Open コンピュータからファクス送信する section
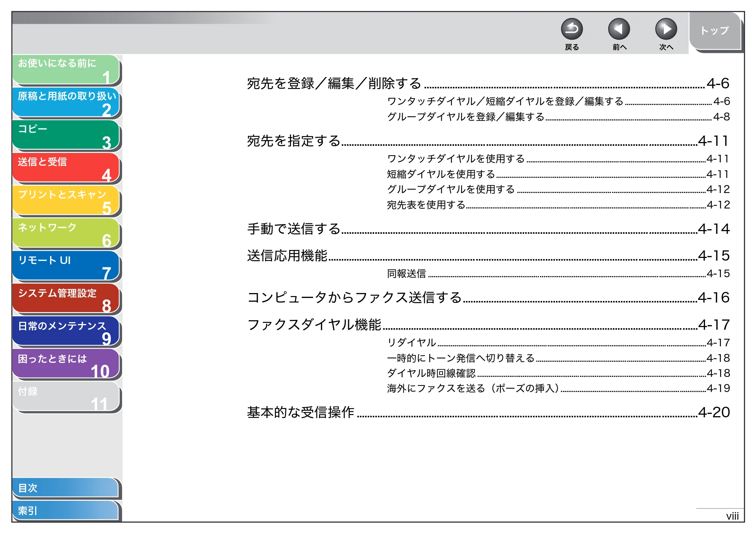The width and height of the screenshot is (756, 534). click(x=488, y=298)
